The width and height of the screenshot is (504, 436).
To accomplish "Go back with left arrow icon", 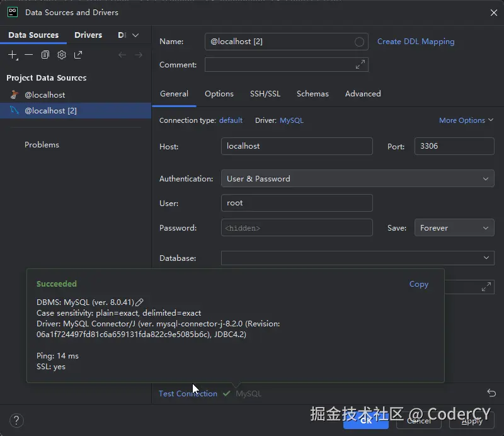I will coord(122,55).
